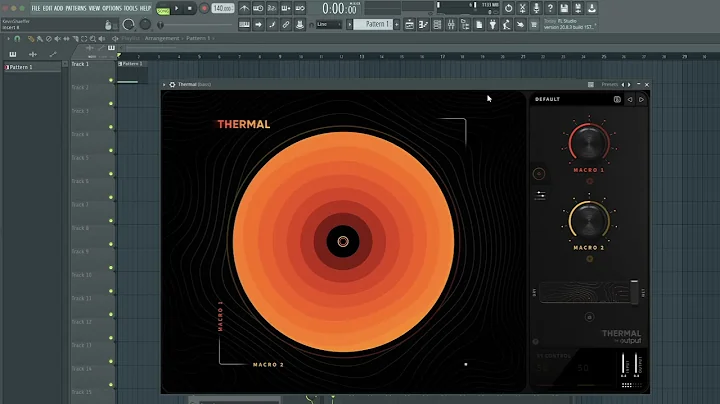
Task: Toggle the metronome icon
Action: (244, 8)
